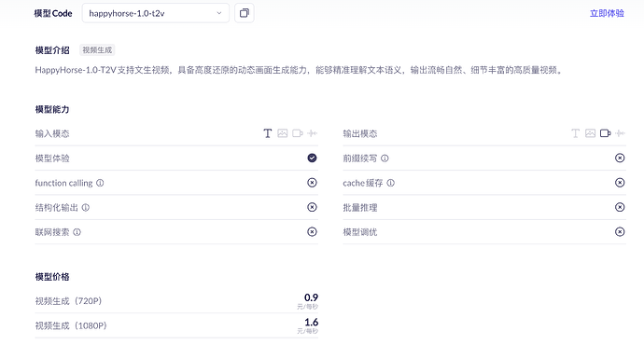Click the 1.6 price value

tap(312, 322)
